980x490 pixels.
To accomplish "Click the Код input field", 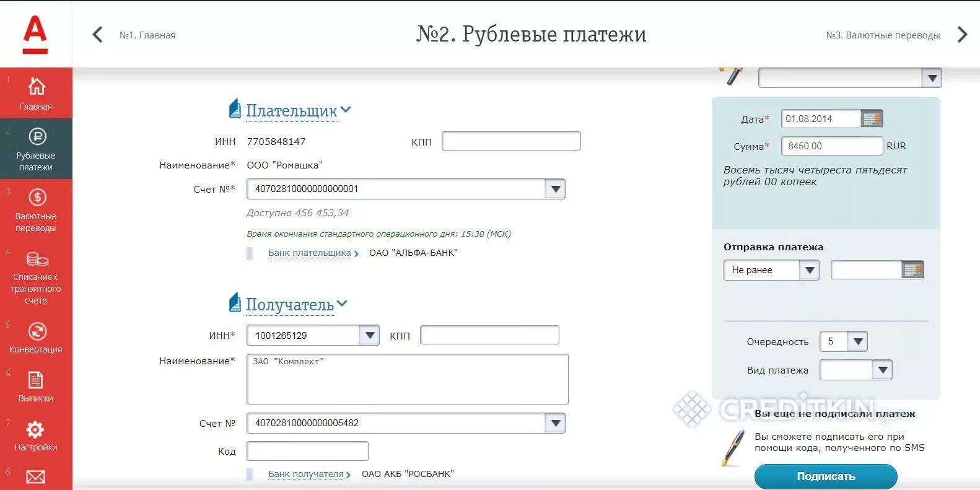I will [307, 451].
